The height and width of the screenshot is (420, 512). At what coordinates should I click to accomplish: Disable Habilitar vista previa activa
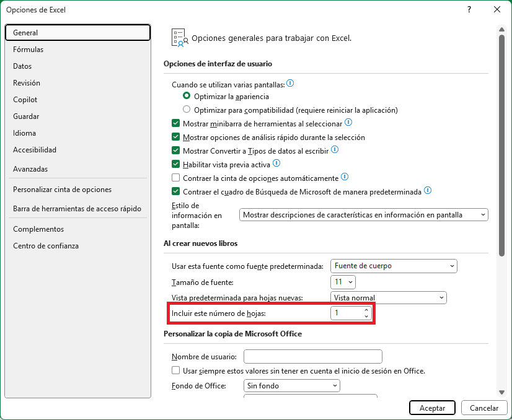[175, 164]
